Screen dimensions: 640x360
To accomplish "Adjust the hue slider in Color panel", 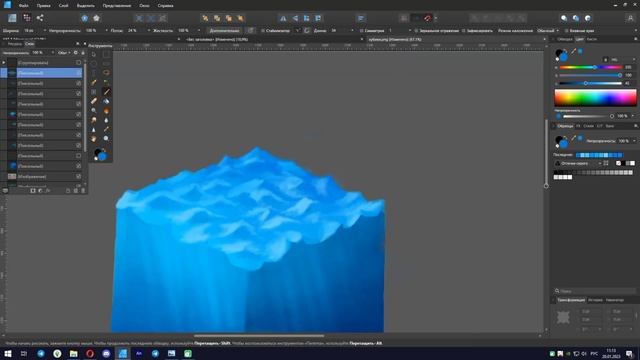I will tap(591, 67).
